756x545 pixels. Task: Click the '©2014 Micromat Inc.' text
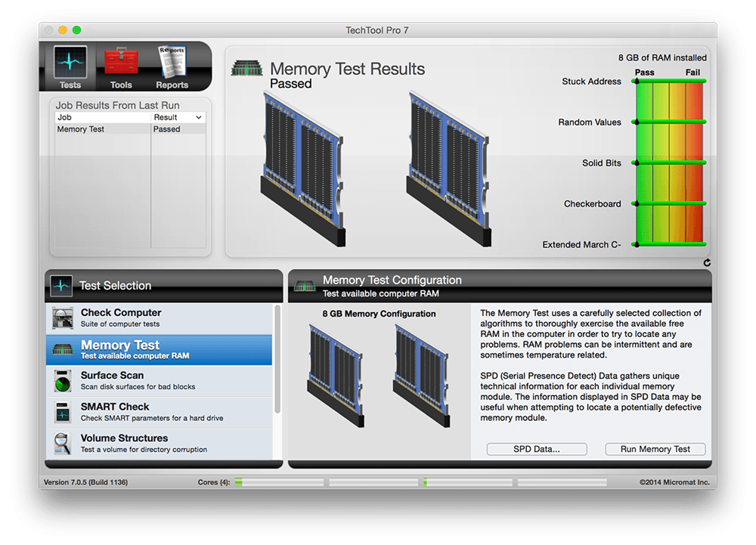coord(674,482)
